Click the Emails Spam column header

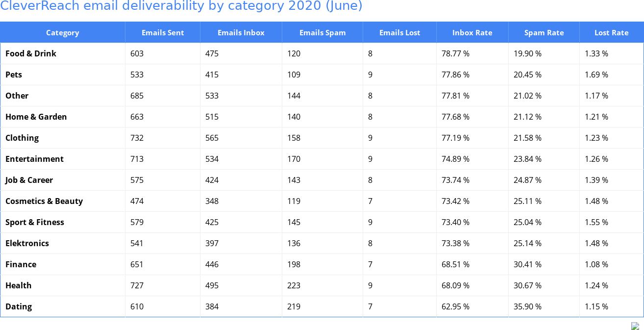(322, 33)
